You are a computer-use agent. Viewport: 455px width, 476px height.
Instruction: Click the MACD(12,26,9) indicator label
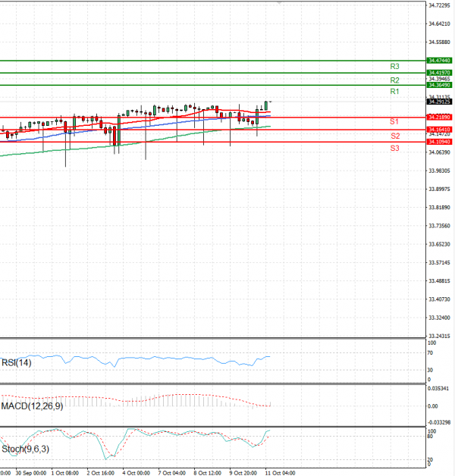(32, 406)
